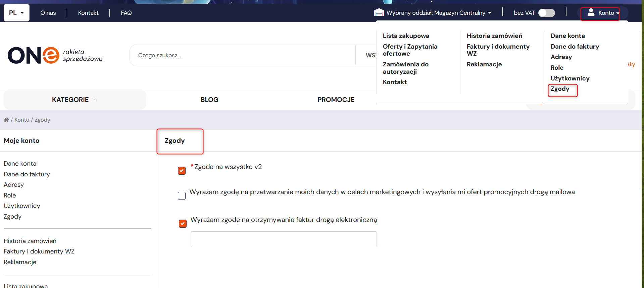Viewport: 644px width, 288px height.
Task: Open the Wybrany oddział Magazyn Centralny dropdown
Action: 433,13
